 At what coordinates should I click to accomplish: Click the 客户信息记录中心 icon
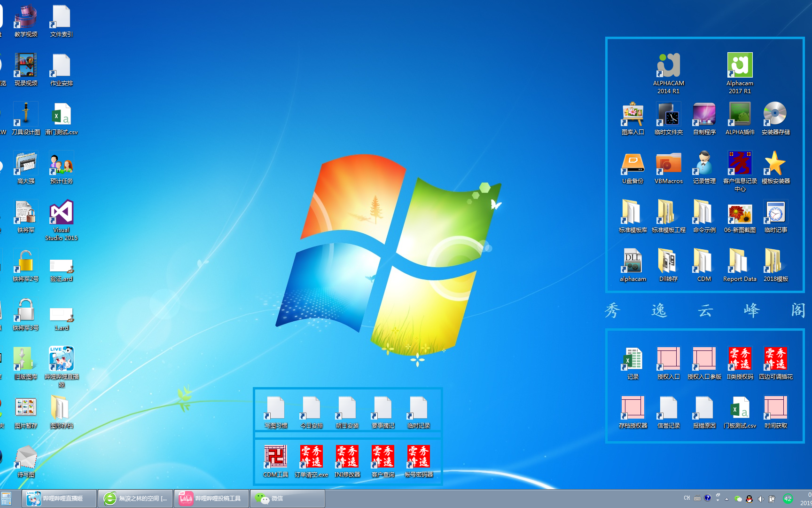[x=740, y=171]
